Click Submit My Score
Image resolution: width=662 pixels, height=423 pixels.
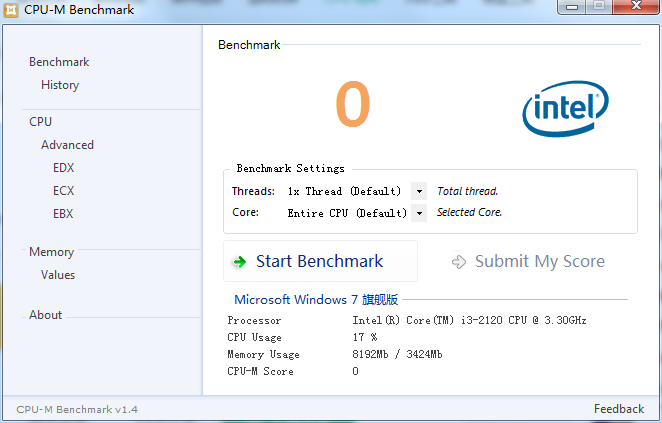click(540, 261)
